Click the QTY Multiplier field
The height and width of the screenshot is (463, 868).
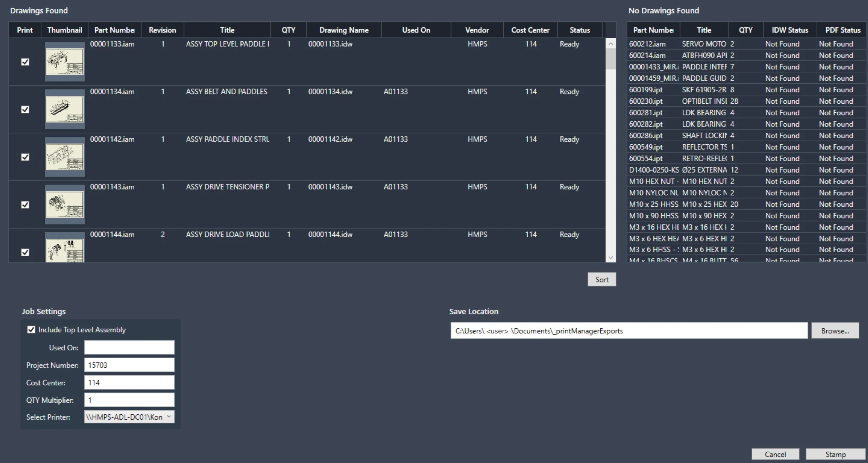tap(129, 400)
